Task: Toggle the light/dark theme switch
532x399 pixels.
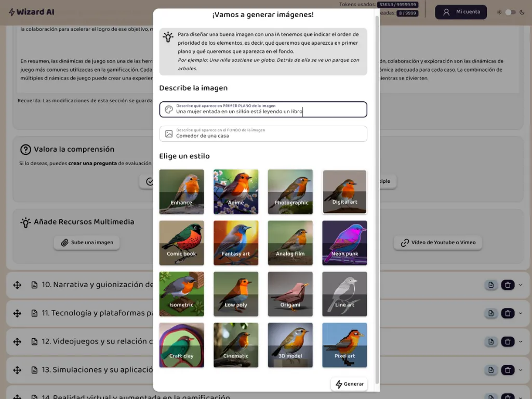Action: (x=510, y=12)
